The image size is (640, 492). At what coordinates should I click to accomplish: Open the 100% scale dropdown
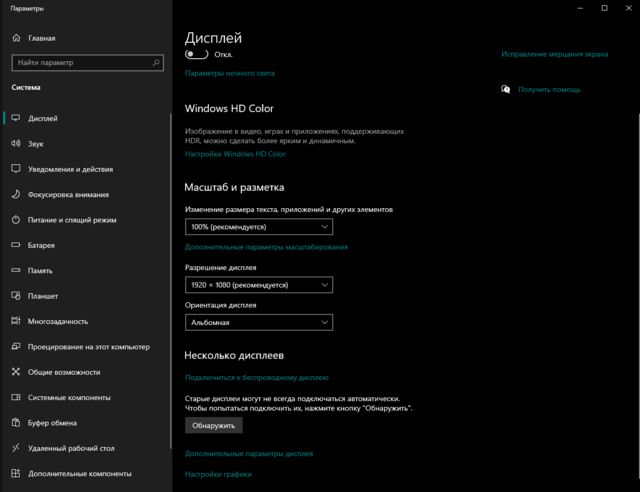259,227
